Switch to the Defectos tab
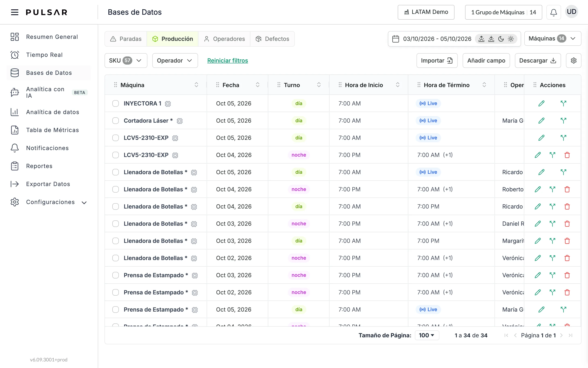 point(272,39)
